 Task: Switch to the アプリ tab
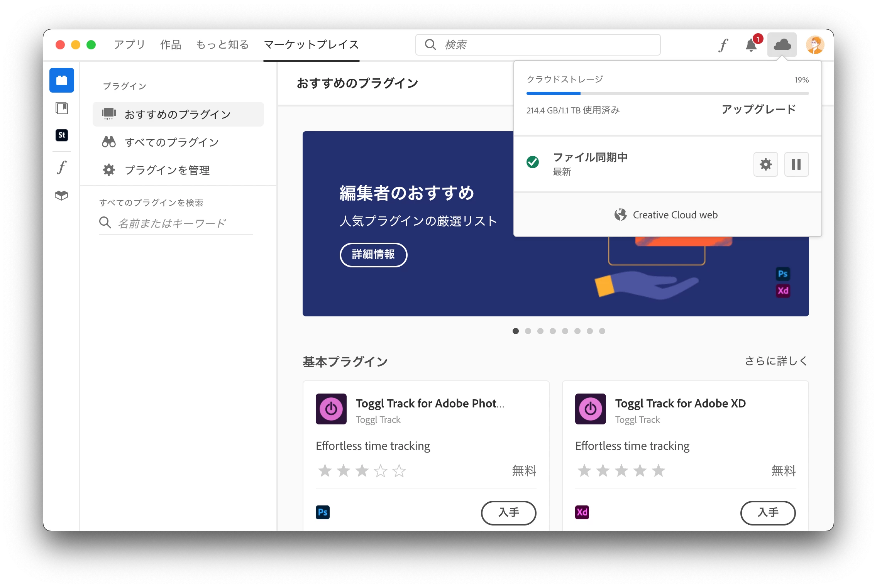coord(129,45)
